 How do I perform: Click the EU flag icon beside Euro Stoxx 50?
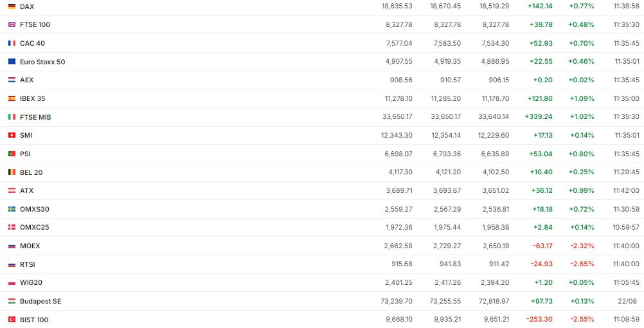12,62
